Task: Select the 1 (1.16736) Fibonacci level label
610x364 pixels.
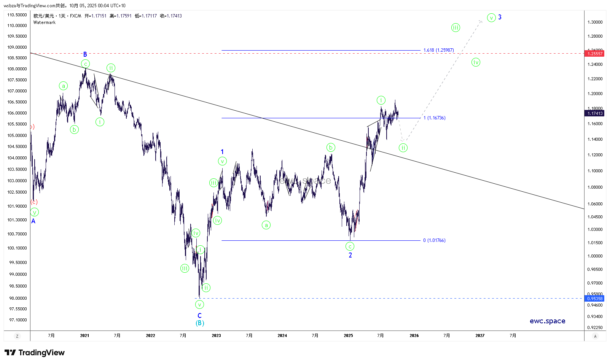Action: point(434,118)
